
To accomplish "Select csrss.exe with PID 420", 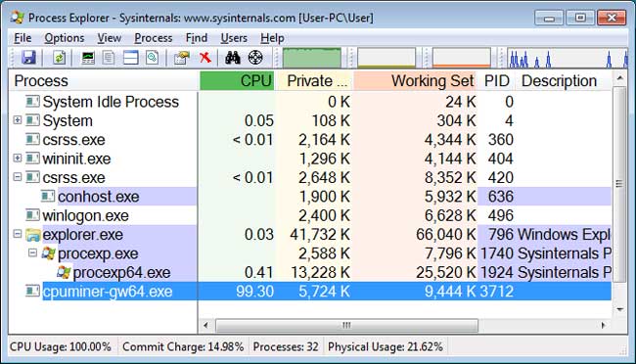I will (x=310, y=178).
